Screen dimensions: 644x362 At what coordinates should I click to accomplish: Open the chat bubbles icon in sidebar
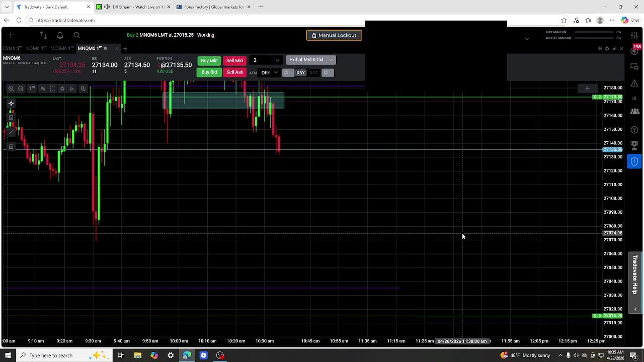[x=634, y=67]
